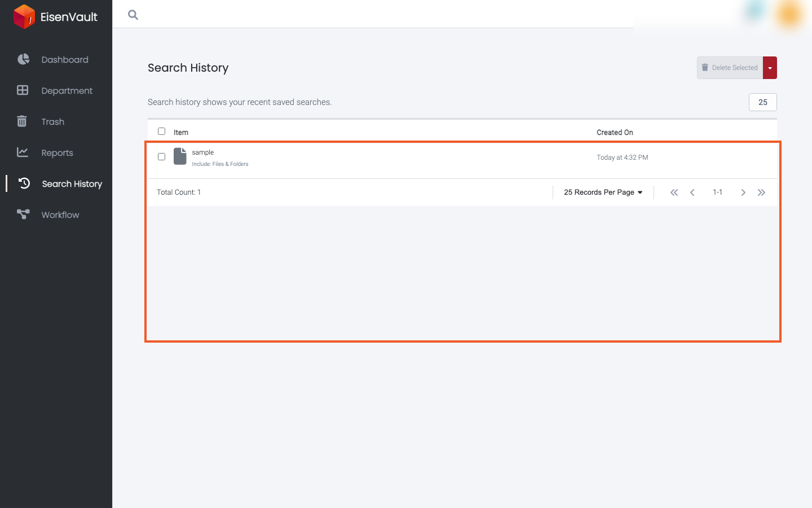Click the Dashboard pie chart icon

[x=23, y=59]
